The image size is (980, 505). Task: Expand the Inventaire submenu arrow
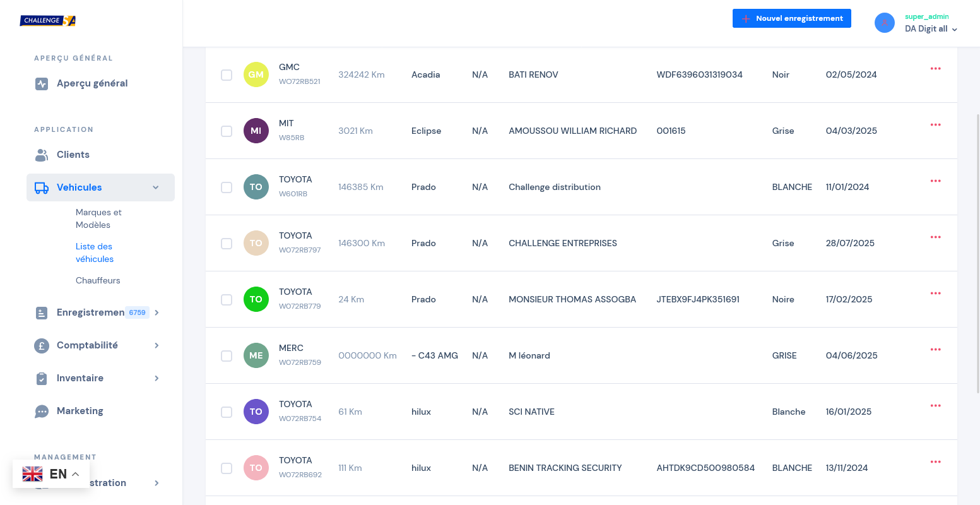click(156, 378)
